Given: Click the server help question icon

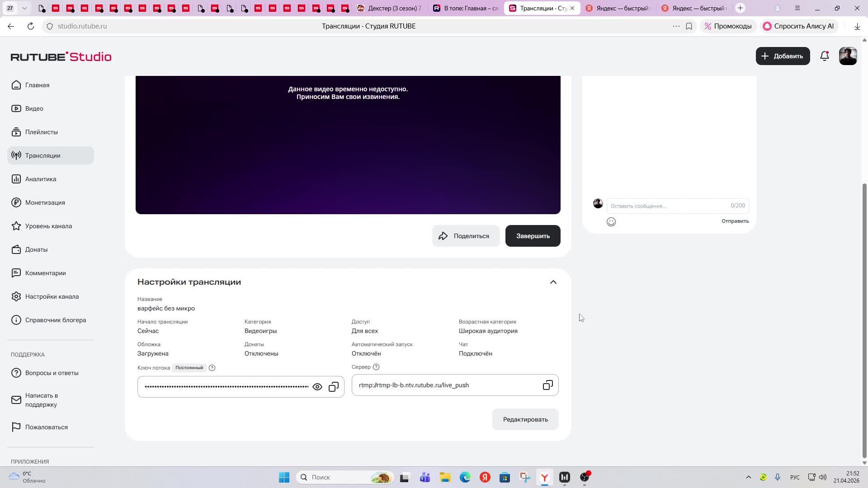Looking at the screenshot, I should [376, 367].
